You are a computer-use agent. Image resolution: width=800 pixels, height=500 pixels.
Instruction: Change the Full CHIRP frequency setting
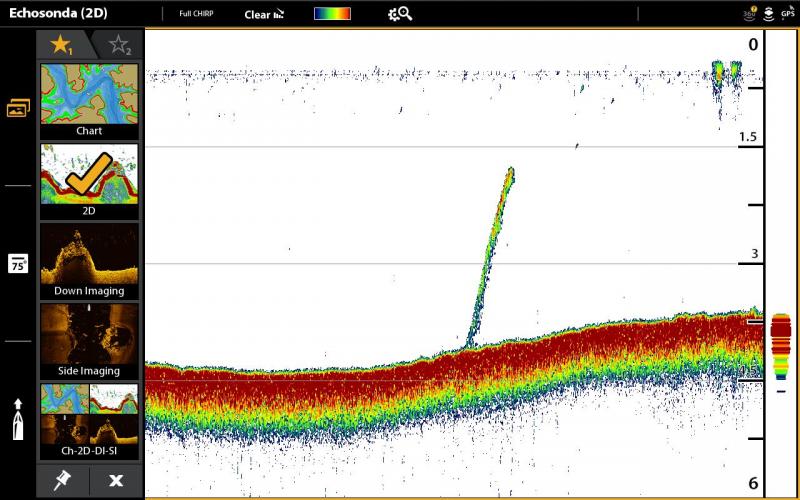(x=195, y=14)
